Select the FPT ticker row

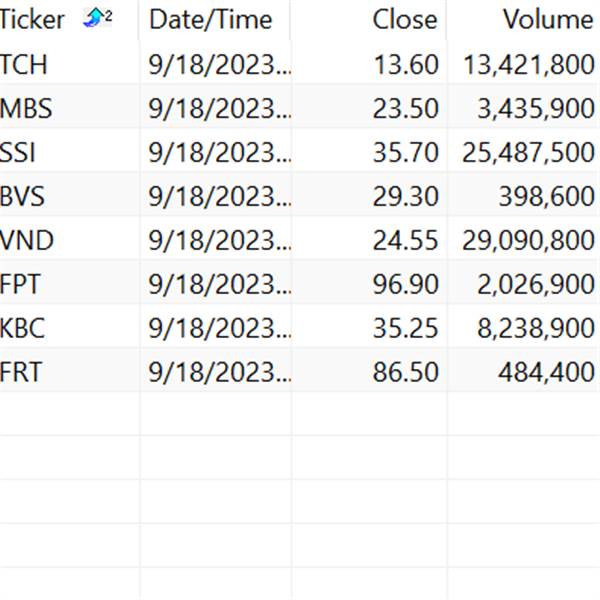(x=22, y=285)
